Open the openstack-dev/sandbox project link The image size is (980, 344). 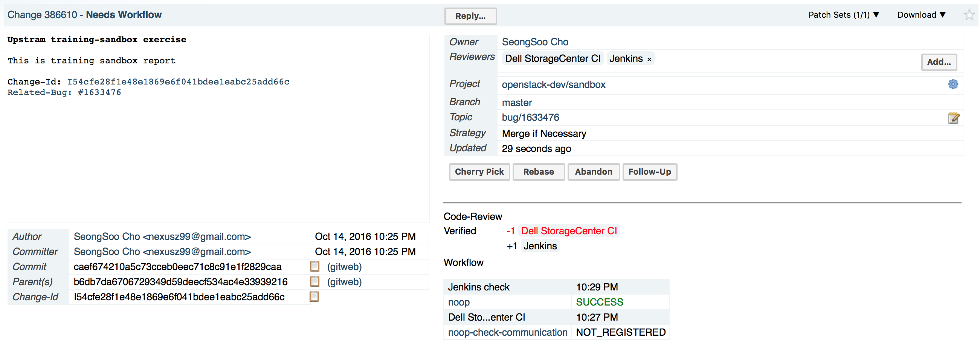(554, 84)
